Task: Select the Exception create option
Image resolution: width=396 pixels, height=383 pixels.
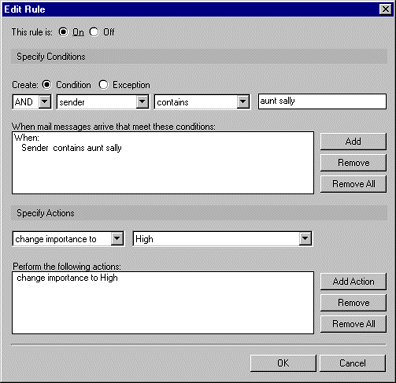Action: pos(103,85)
